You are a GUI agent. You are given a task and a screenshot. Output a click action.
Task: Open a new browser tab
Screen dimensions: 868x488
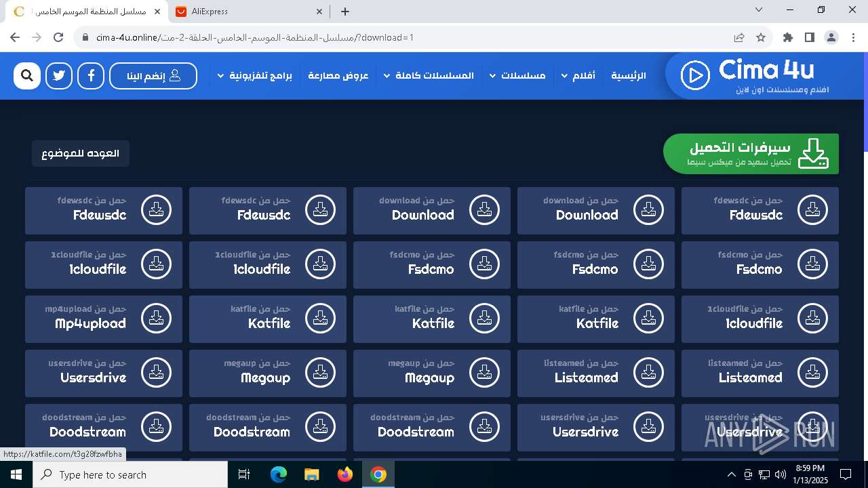coord(345,11)
